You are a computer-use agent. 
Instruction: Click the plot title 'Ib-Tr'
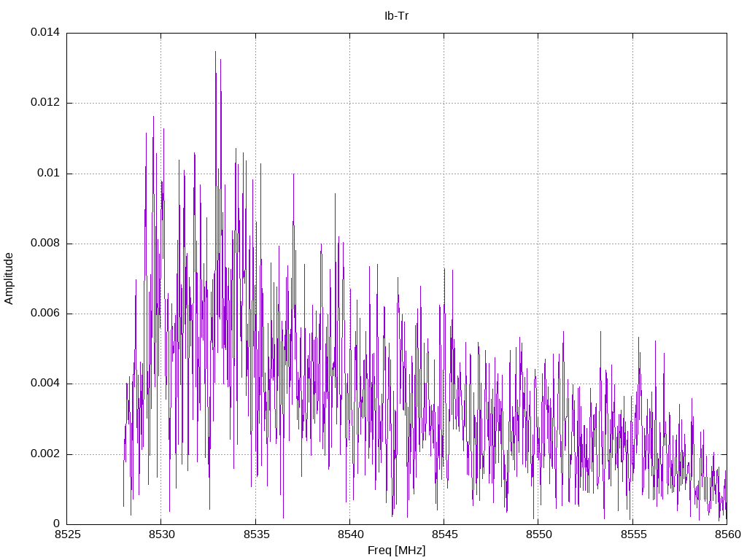(x=396, y=16)
